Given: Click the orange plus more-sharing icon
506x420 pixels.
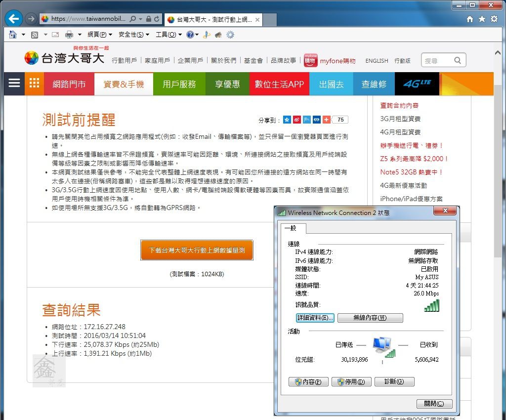Looking at the screenshot, I should coord(327,120).
